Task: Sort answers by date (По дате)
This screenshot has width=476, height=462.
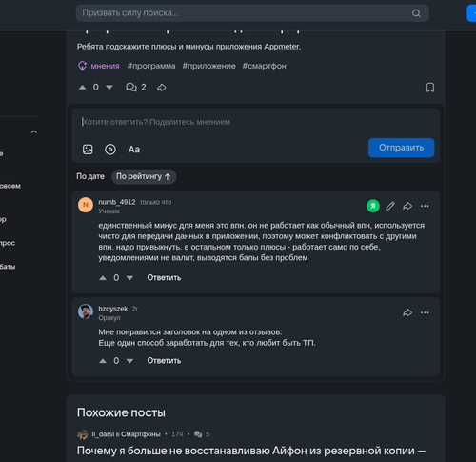Action: tap(90, 176)
